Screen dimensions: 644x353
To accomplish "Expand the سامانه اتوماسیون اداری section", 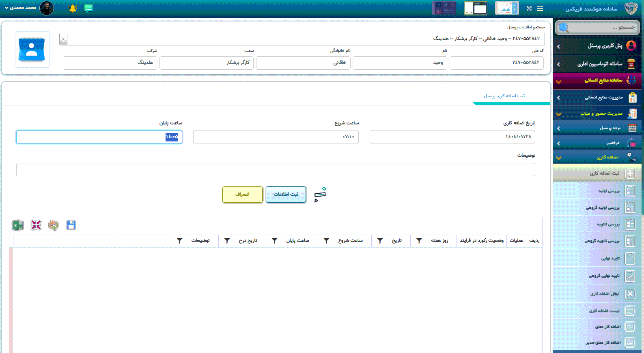I will 597,64.
